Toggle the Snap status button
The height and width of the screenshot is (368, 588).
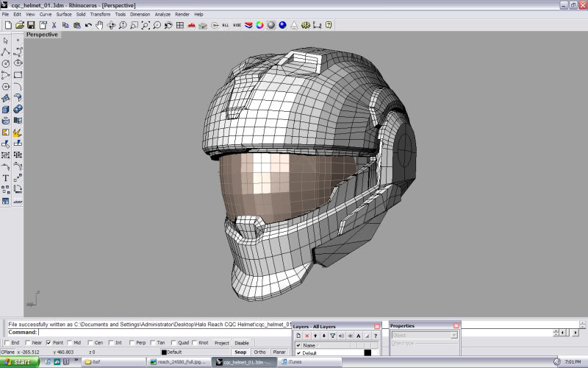point(240,353)
